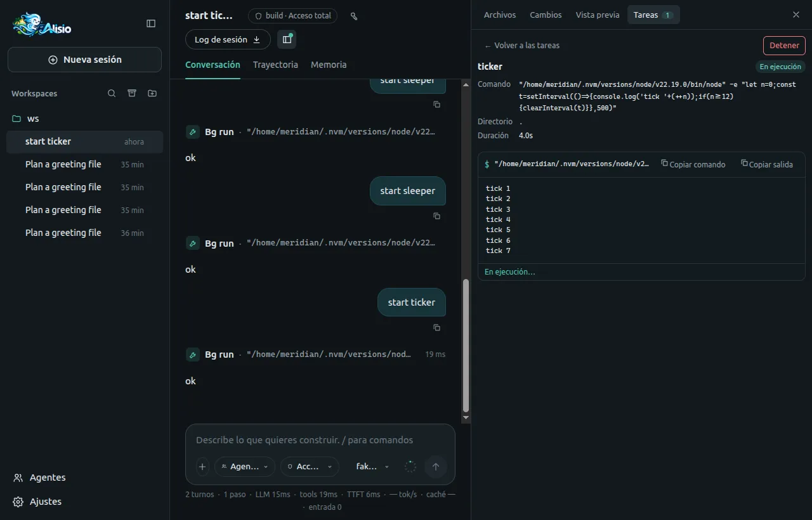
Task: Switch to the Trayectoria tab
Action: point(275,65)
